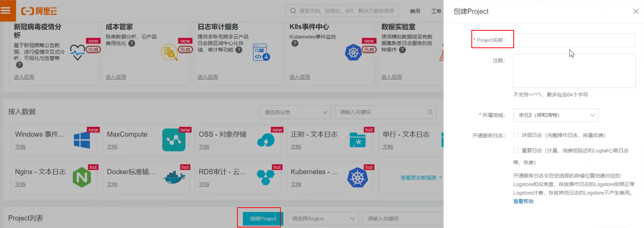Click the MaxCompute teal icon
The height and width of the screenshot is (228, 644).
point(174,140)
